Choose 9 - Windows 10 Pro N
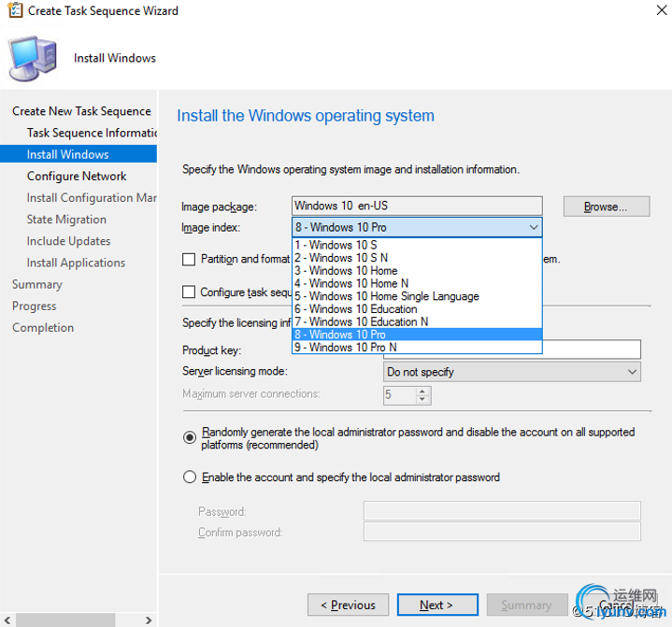Screen dimensions: 672x627 pyautogui.click(x=417, y=348)
